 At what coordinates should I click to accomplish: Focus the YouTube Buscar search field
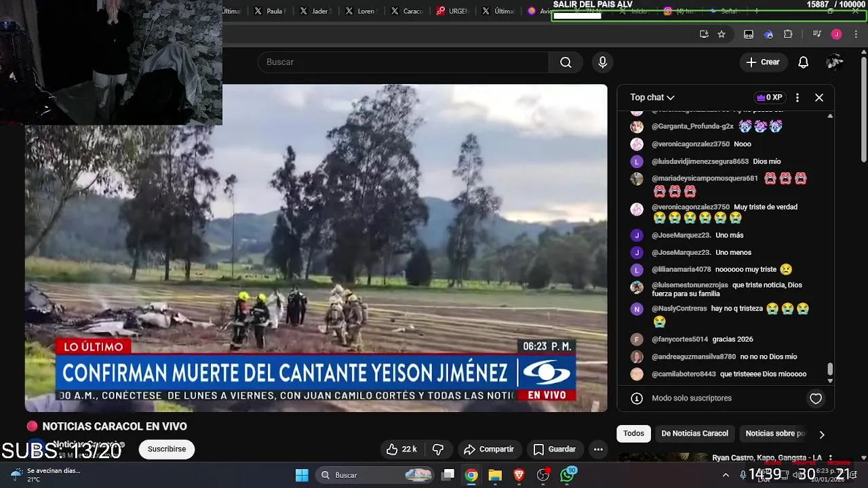coord(403,62)
